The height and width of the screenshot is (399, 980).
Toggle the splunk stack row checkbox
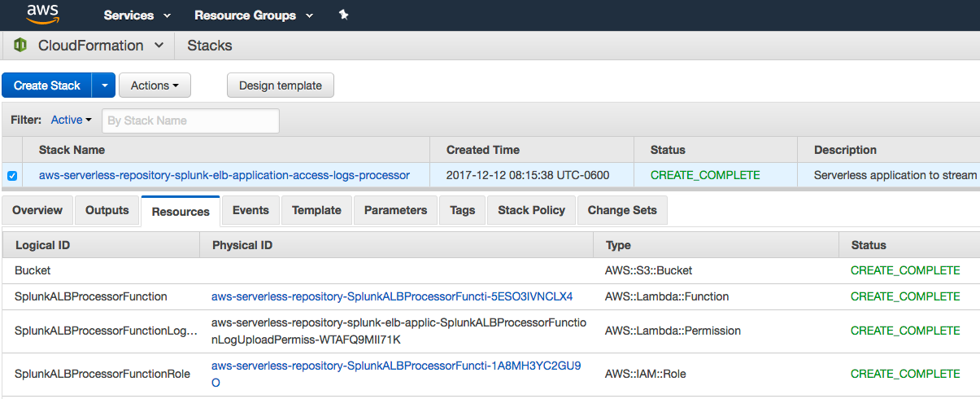(x=12, y=175)
